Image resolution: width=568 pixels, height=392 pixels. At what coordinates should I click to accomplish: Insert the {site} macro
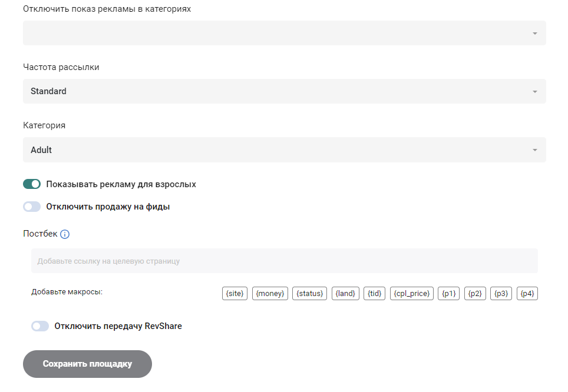(234, 293)
